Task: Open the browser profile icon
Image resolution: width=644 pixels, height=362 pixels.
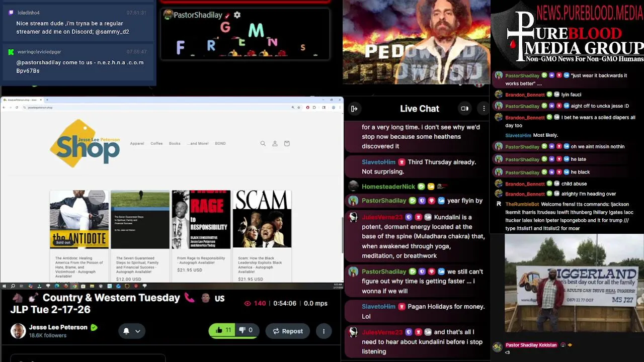Action: point(333,107)
